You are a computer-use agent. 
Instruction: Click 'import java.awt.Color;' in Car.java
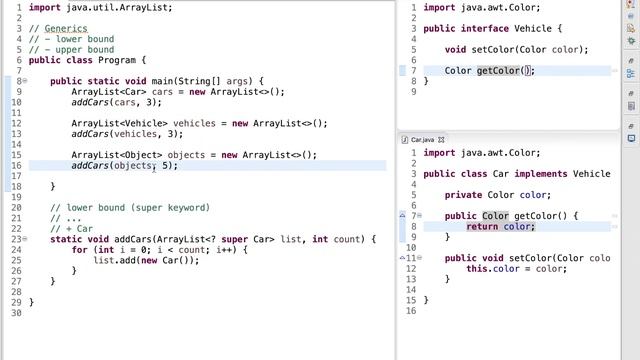(482, 153)
